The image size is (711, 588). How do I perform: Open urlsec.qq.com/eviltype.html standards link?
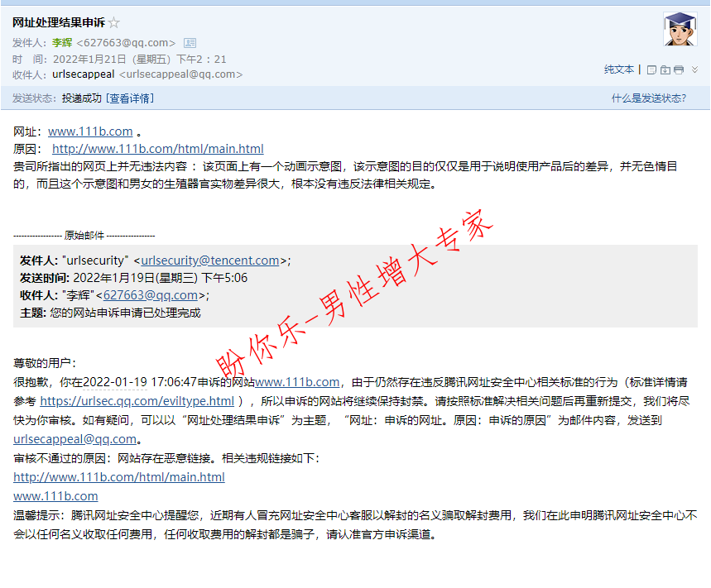137,401
